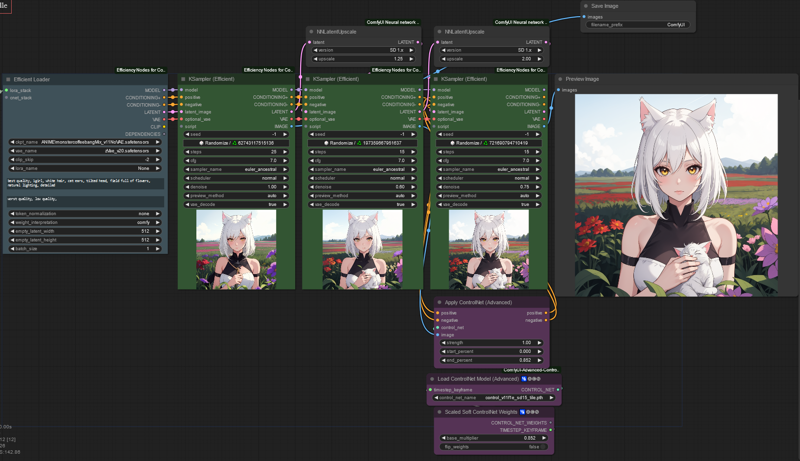
Task: Click the Randomize button with seed 721690794710419
Action: click(489, 143)
